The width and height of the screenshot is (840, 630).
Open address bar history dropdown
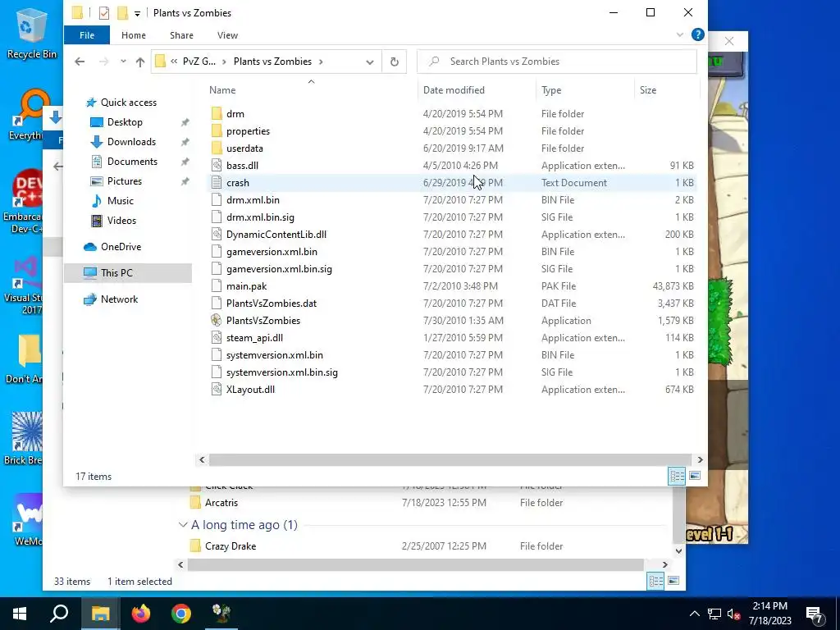click(370, 62)
